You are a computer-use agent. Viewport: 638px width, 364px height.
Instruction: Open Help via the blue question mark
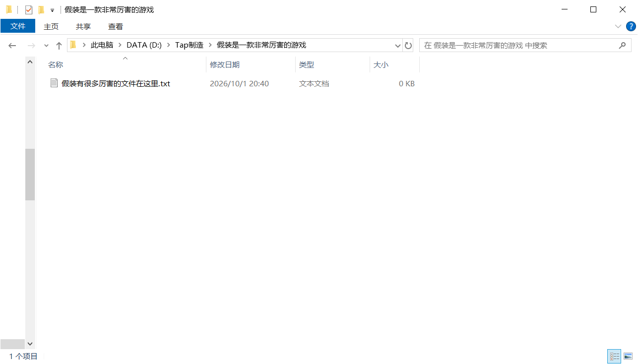631,26
